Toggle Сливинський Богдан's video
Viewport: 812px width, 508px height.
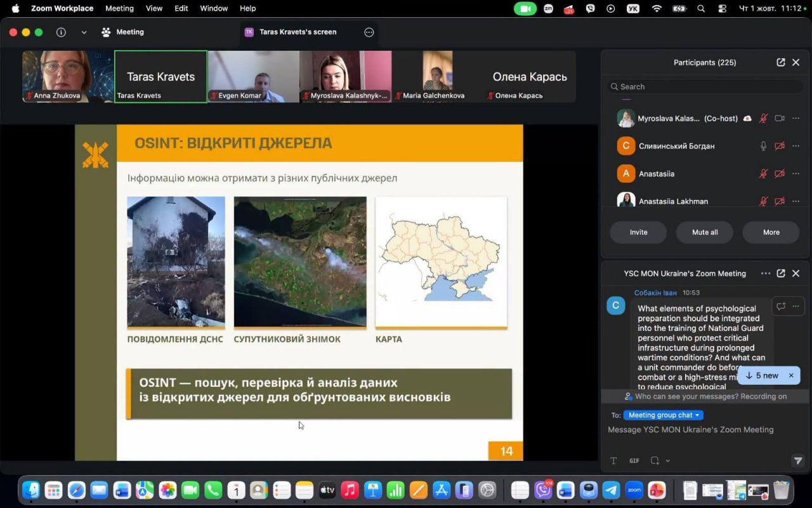tap(780, 146)
